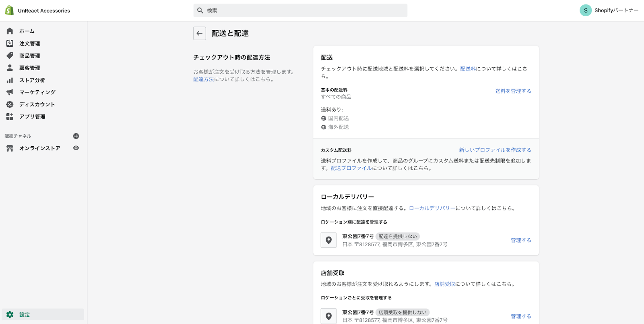The image size is (644, 324).
Task: Click the ホーム house icon
Action: coord(10,31)
